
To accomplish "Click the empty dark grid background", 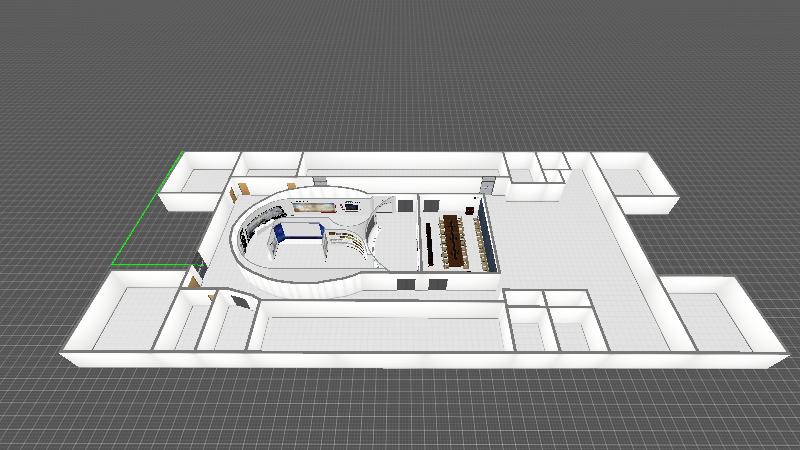I will [x=400, y=60].
